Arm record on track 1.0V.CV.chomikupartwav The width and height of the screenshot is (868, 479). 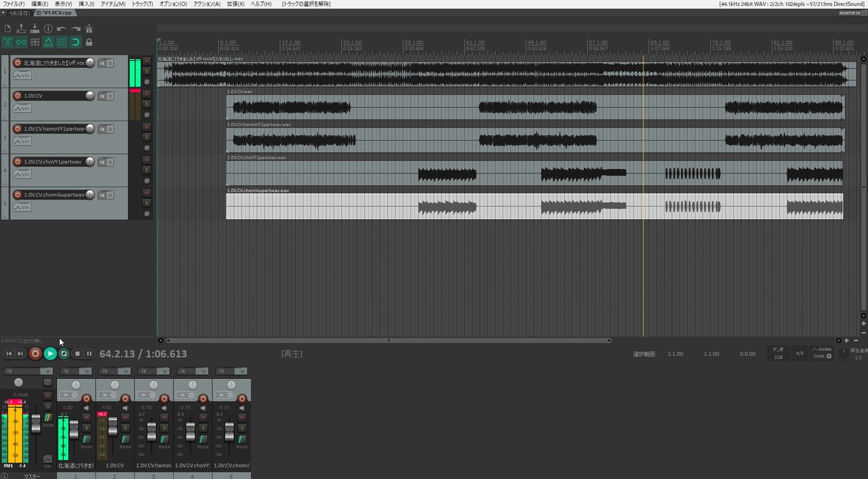[x=18, y=195]
